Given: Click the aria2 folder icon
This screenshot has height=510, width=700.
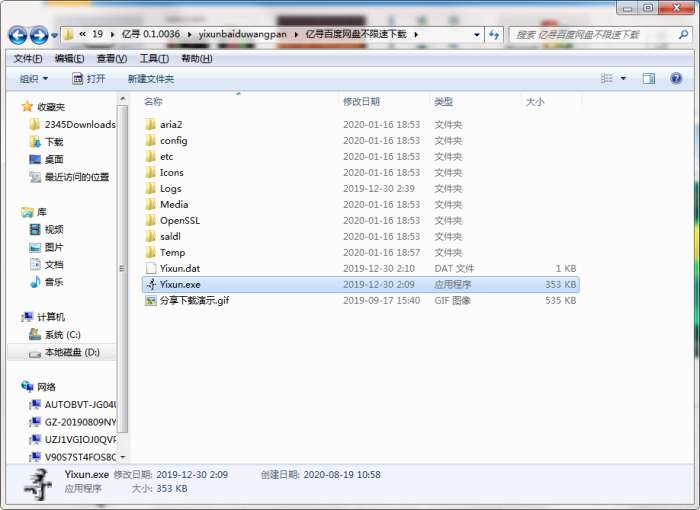Looking at the screenshot, I should pyautogui.click(x=150, y=124).
